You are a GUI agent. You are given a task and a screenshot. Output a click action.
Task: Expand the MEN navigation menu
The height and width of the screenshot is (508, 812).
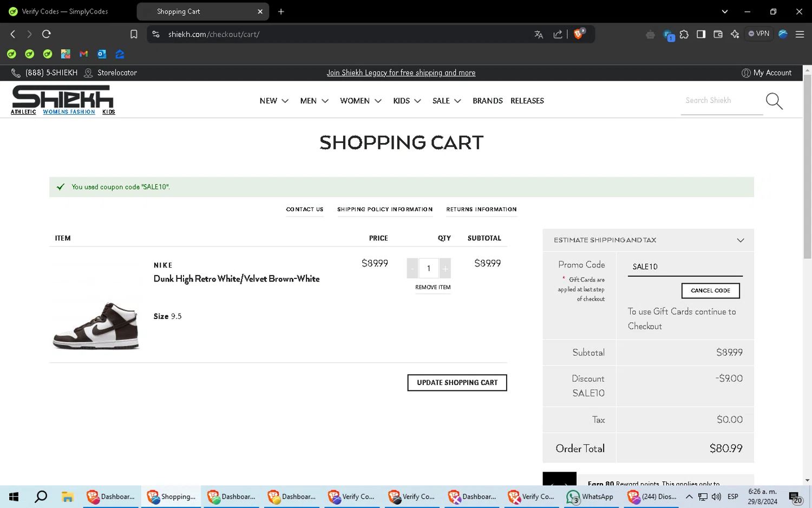pyautogui.click(x=315, y=101)
